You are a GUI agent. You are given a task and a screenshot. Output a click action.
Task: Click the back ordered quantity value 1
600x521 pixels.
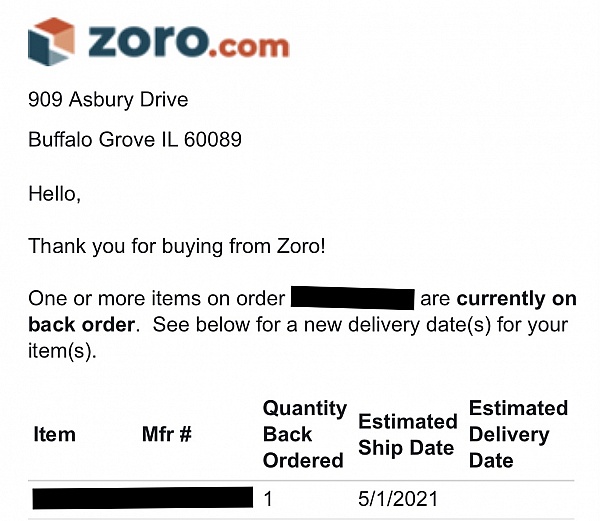click(x=268, y=498)
